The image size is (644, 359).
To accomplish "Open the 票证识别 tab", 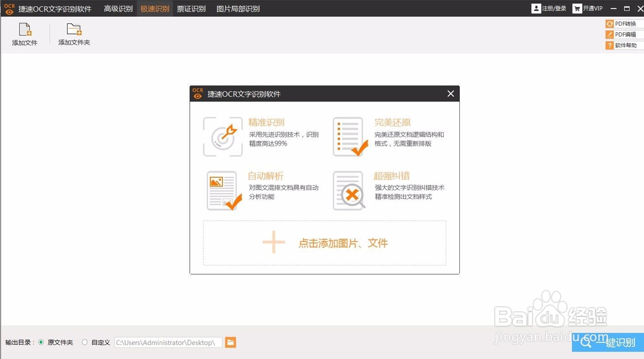I will [x=191, y=8].
